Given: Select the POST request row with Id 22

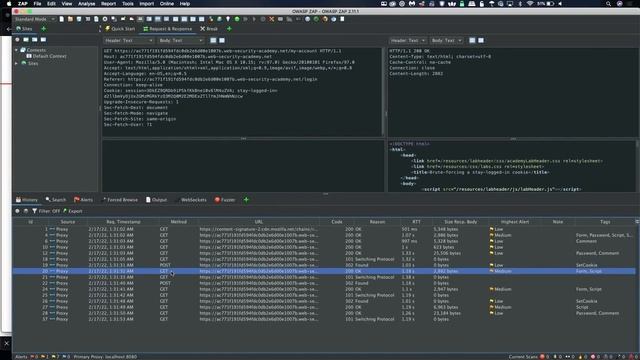Looking at the screenshot, I should pos(324,283).
